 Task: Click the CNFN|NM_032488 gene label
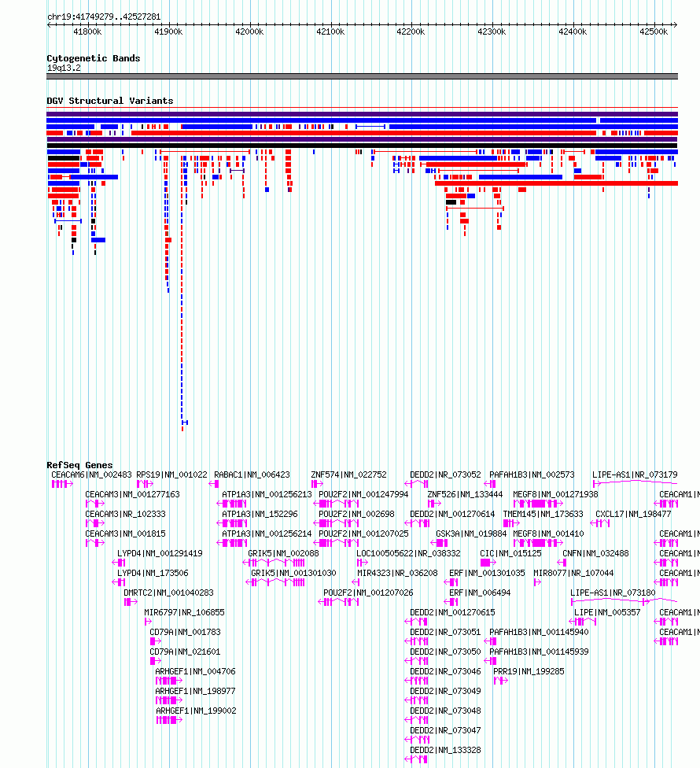point(595,553)
